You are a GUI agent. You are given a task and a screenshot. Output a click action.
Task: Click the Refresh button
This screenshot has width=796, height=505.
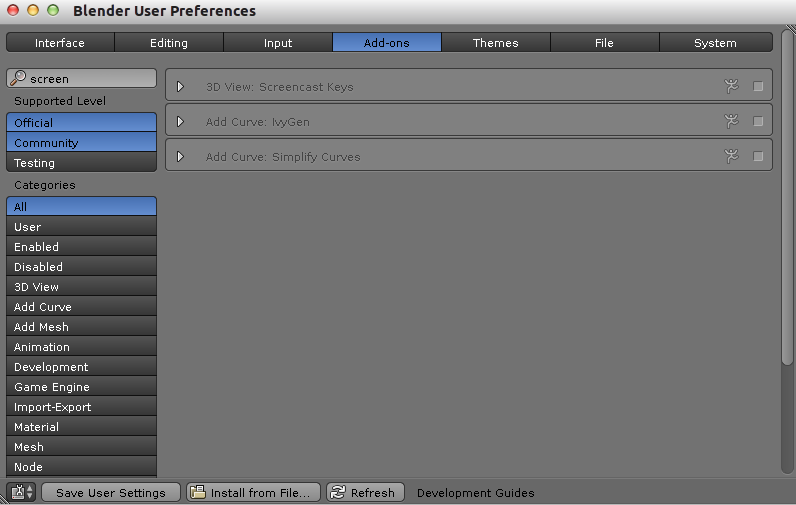pyautogui.click(x=365, y=492)
